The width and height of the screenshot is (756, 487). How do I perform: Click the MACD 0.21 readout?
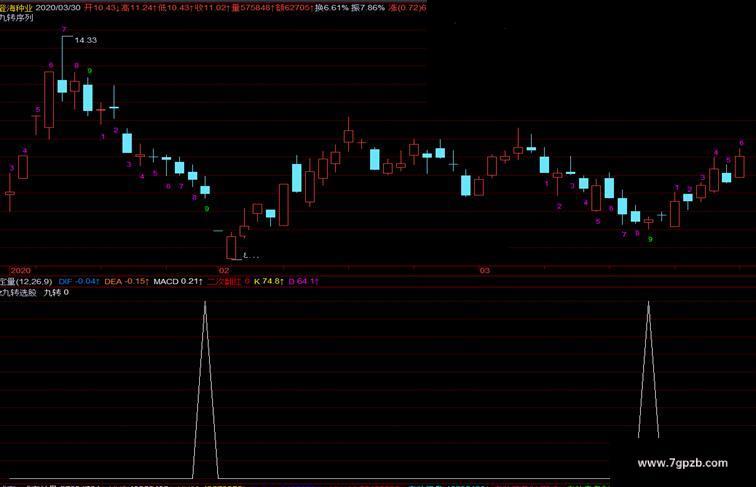click(x=178, y=281)
